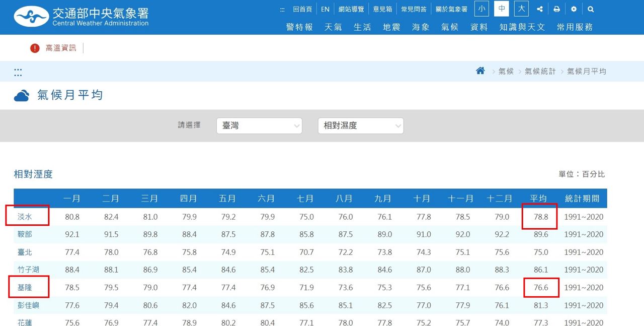Select 彭佳嶼 June value 87.5
The height and width of the screenshot is (326, 644).
coord(267,305)
